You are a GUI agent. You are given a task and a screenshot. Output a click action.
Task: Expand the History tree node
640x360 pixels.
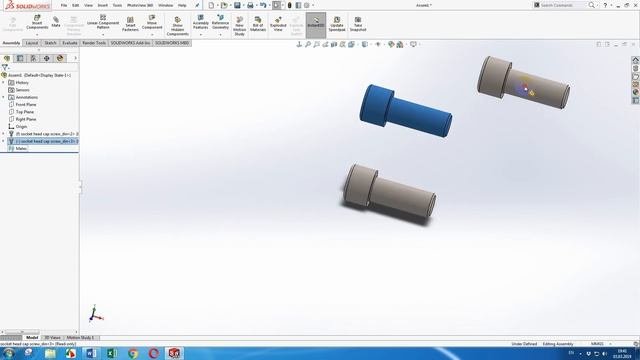click(x=3, y=82)
